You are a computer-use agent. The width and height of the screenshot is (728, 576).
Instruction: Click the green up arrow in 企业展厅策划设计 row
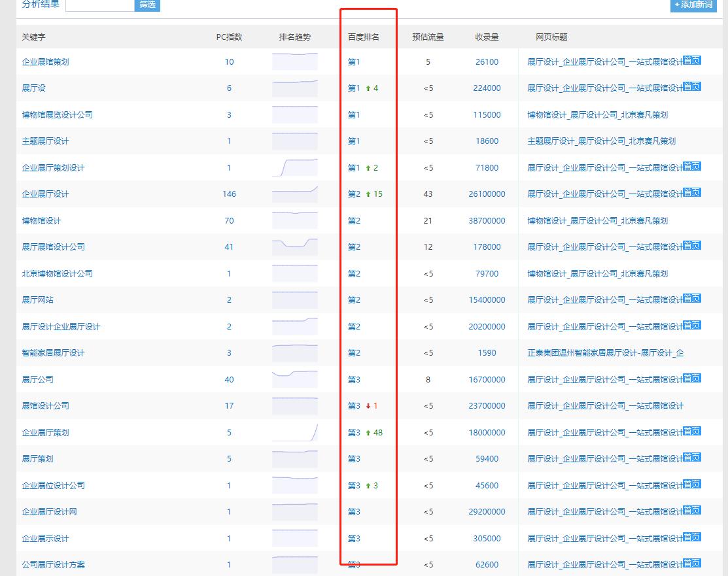(x=368, y=168)
